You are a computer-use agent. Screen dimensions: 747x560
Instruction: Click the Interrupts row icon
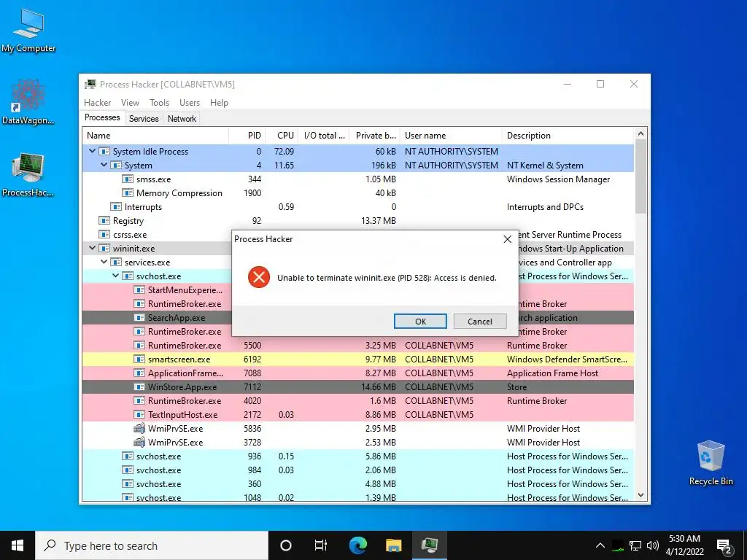(x=116, y=206)
